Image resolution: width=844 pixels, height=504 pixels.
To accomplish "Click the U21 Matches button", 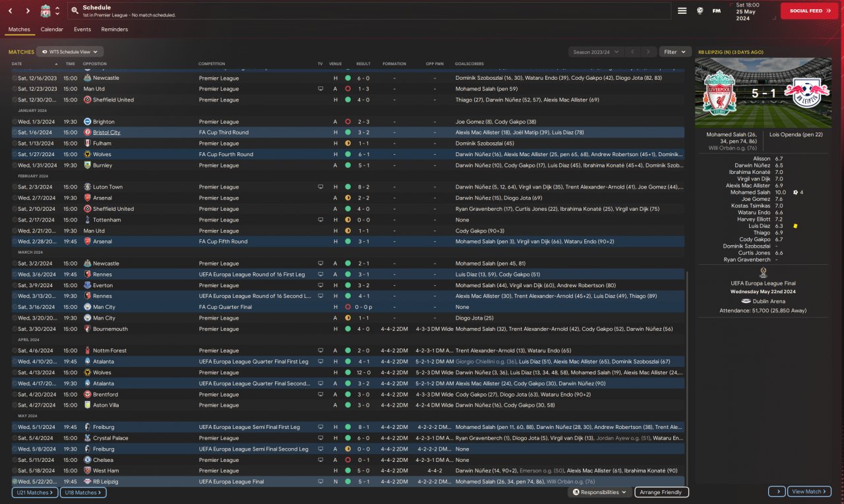I will pos(34,492).
